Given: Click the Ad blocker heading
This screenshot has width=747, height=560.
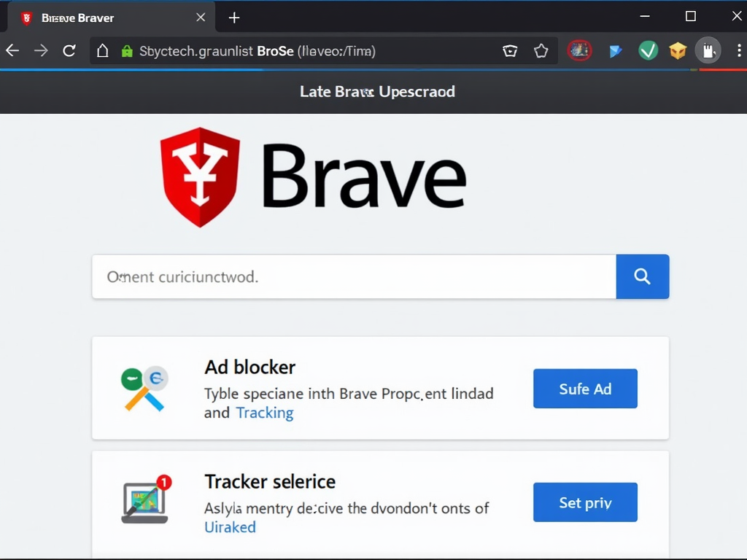Looking at the screenshot, I should point(249,367).
